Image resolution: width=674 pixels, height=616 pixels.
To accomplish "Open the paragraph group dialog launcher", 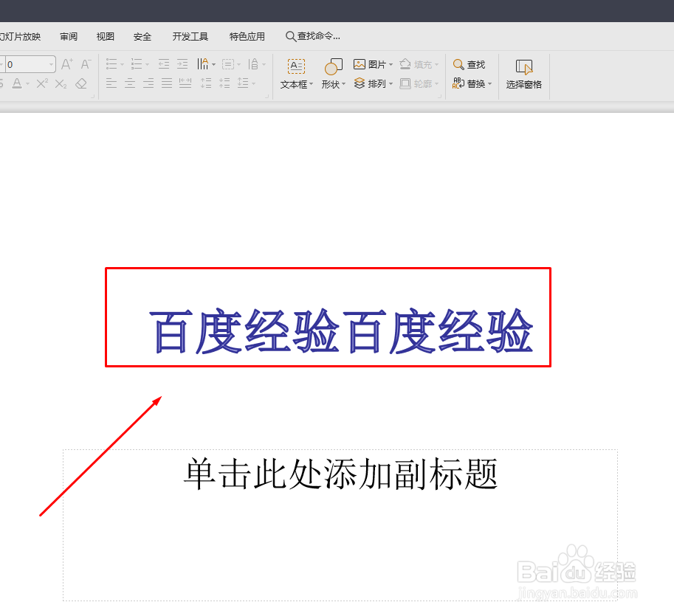I will click(x=267, y=97).
